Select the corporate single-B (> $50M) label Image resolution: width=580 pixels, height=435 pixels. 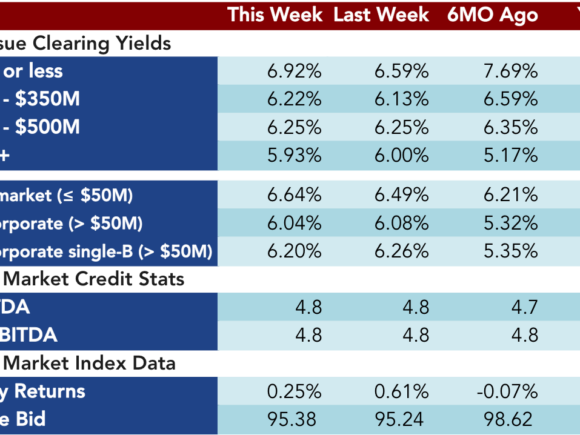pyautogui.click(x=106, y=252)
